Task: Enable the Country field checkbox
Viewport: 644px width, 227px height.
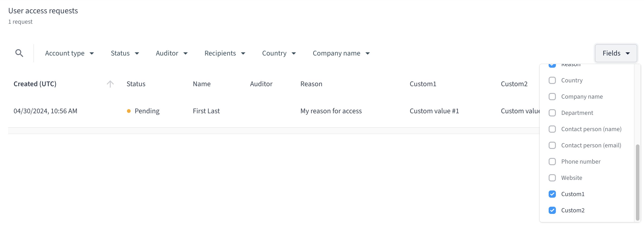Action: [552, 80]
